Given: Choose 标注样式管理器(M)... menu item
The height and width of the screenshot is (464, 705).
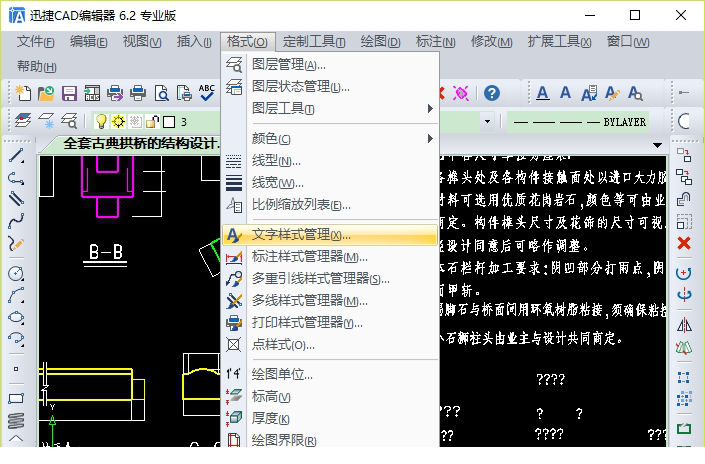Looking at the screenshot, I should (330, 257).
